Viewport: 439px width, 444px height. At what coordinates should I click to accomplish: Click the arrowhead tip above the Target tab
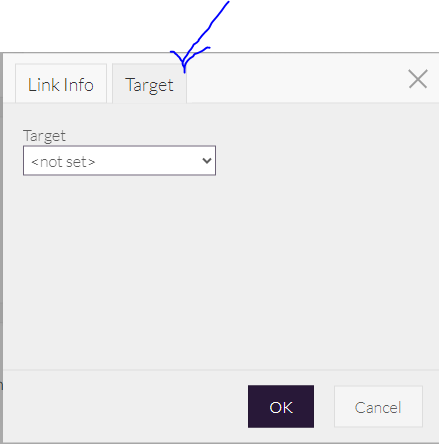point(184,70)
